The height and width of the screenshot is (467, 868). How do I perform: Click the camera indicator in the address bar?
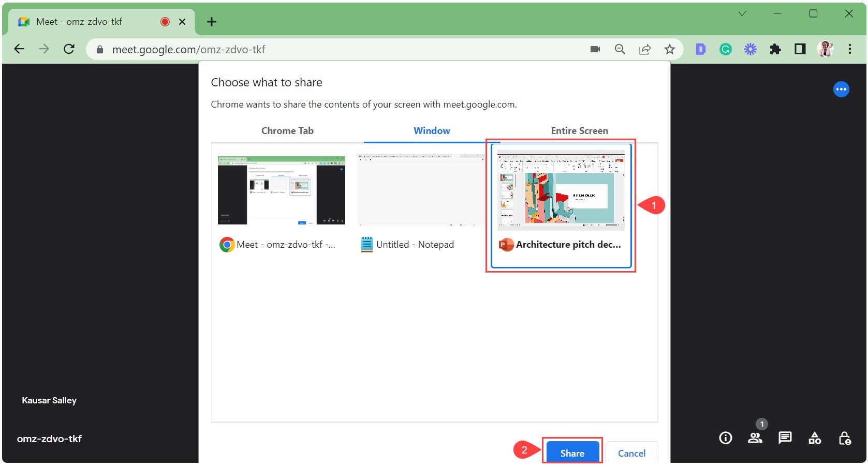pyautogui.click(x=595, y=49)
